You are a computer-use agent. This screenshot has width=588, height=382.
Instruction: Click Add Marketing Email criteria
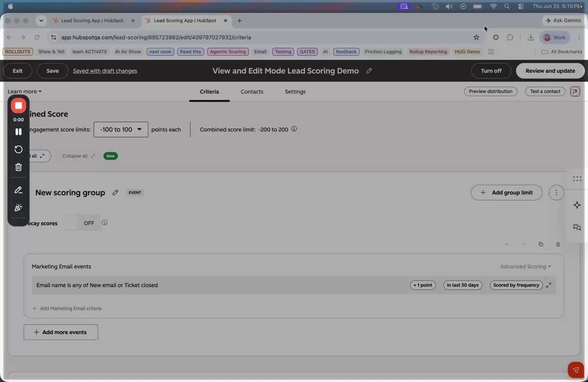click(67, 309)
